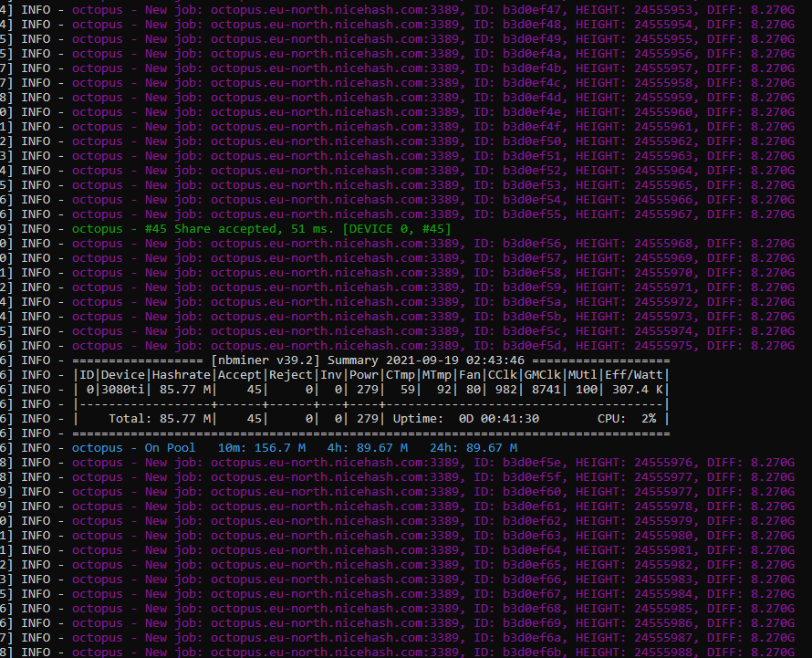Click 'HEIGHT: 24555983' in the log
Screen dimensions: 812x658
[634, 580]
